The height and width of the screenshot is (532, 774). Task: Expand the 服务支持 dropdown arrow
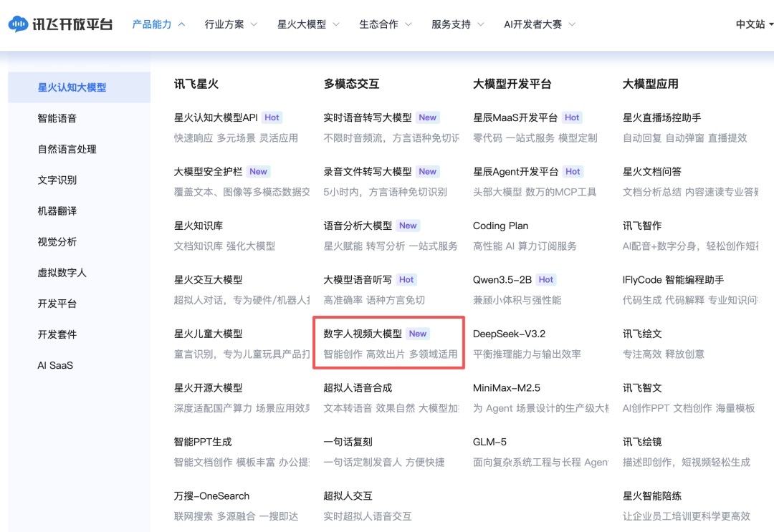click(x=481, y=24)
